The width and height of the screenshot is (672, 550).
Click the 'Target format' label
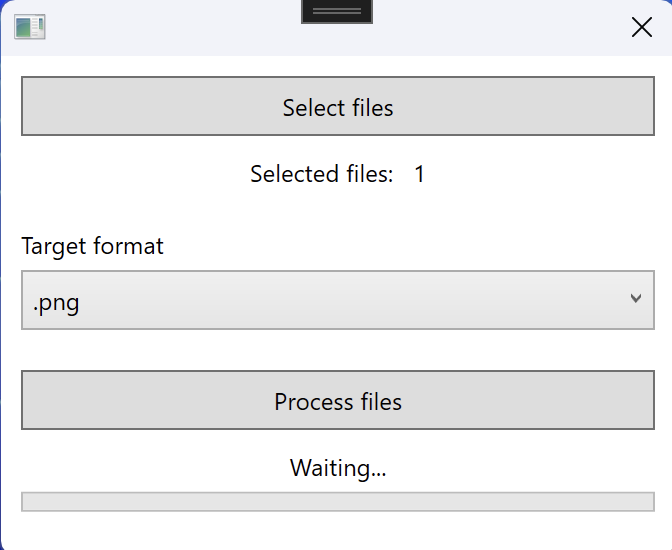pos(93,246)
